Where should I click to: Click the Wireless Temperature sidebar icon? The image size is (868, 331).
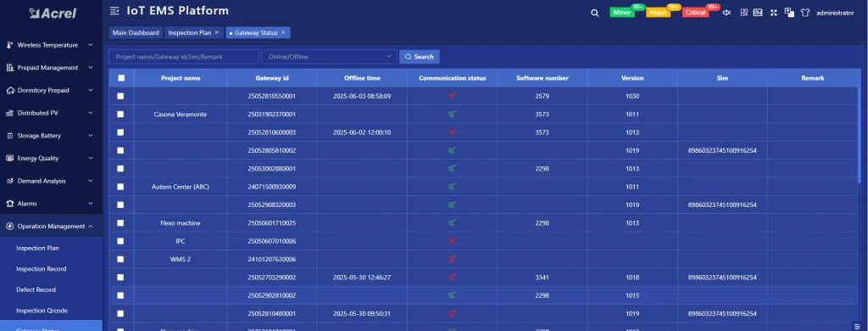9,45
